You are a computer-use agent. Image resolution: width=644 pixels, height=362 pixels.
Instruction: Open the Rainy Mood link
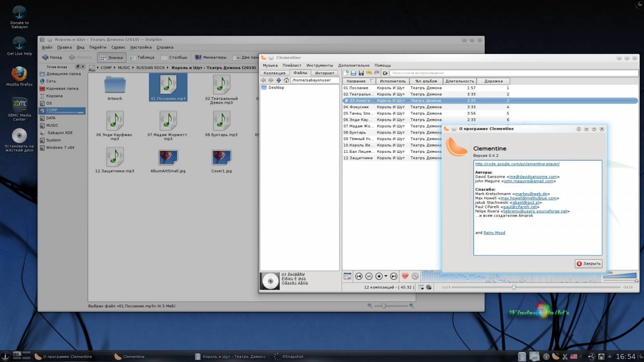(494, 232)
